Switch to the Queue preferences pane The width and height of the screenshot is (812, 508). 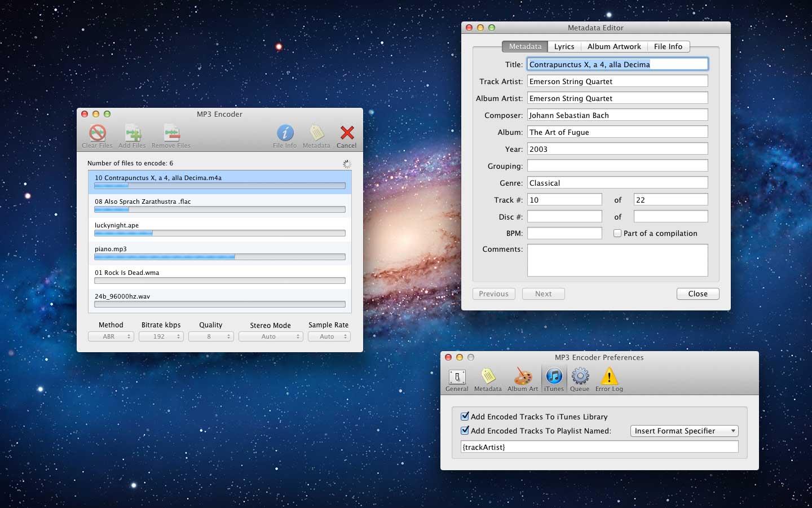[580, 375]
